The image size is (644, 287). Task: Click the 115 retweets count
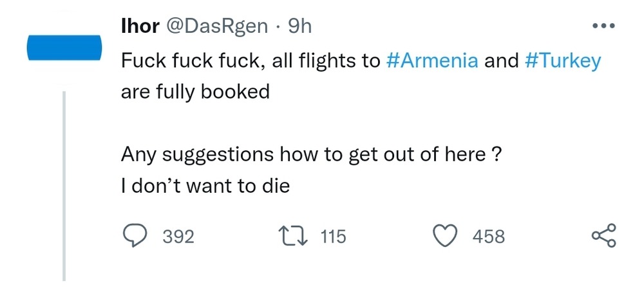point(333,237)
